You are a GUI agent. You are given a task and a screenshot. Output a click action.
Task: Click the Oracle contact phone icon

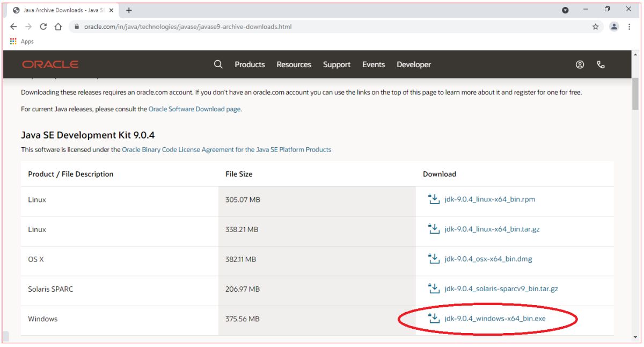click(x=601, y=64)
